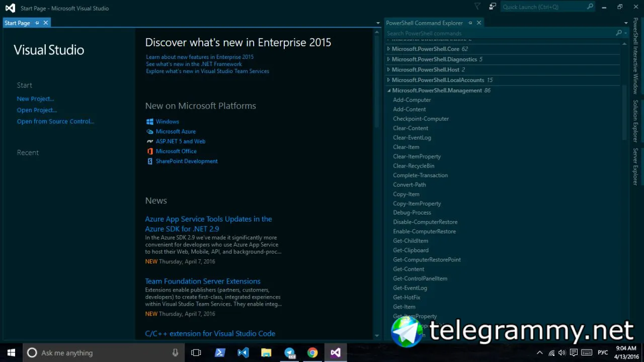Viewport: 644px width, 362px height.
Task: Expand the Microsoft.PowerShell.Host module
Action: 388,69
